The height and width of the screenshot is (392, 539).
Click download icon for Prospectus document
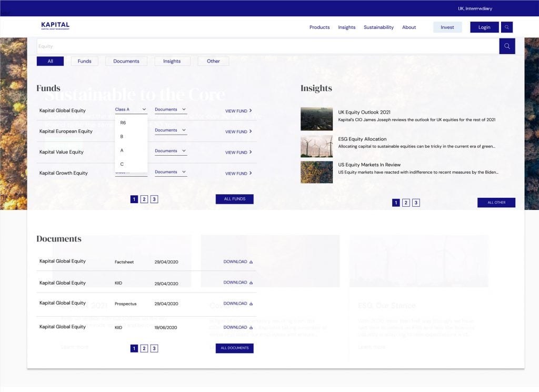[x=251, y=304]
